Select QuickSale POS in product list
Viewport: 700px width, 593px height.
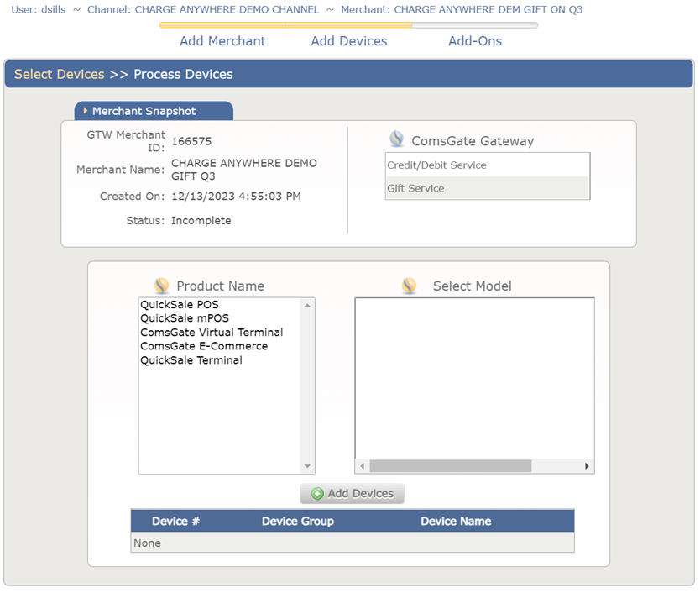coord(179,305)
